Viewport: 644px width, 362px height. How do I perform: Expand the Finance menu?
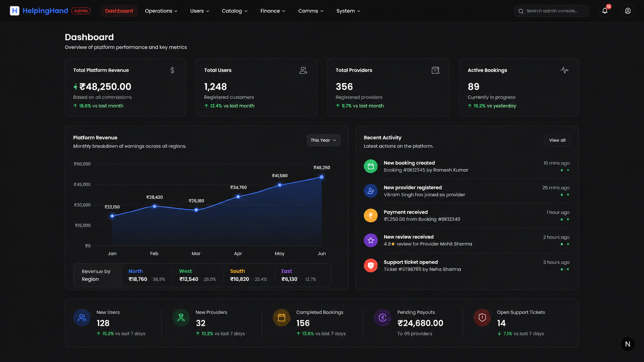[273, 11]
